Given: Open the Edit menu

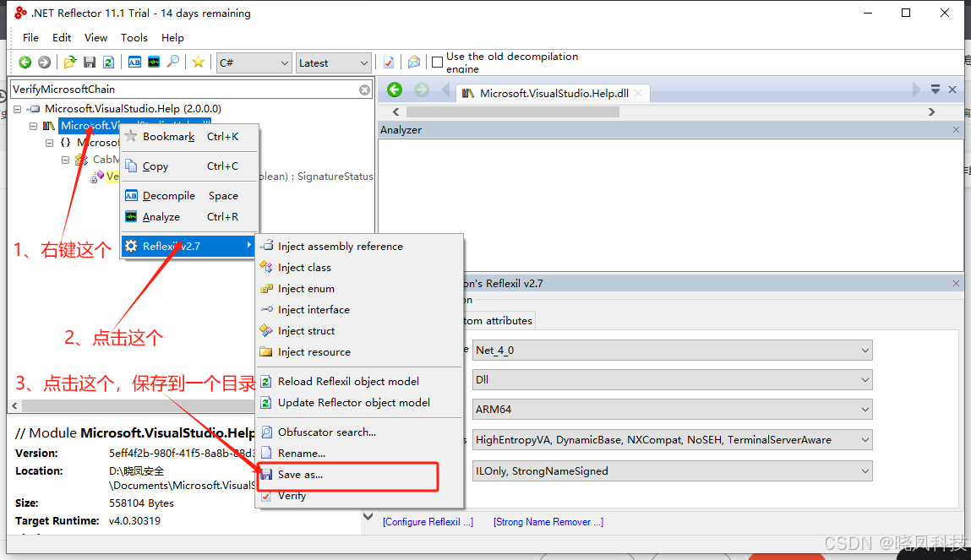Looking at the screenshot, I should (62, 38).
